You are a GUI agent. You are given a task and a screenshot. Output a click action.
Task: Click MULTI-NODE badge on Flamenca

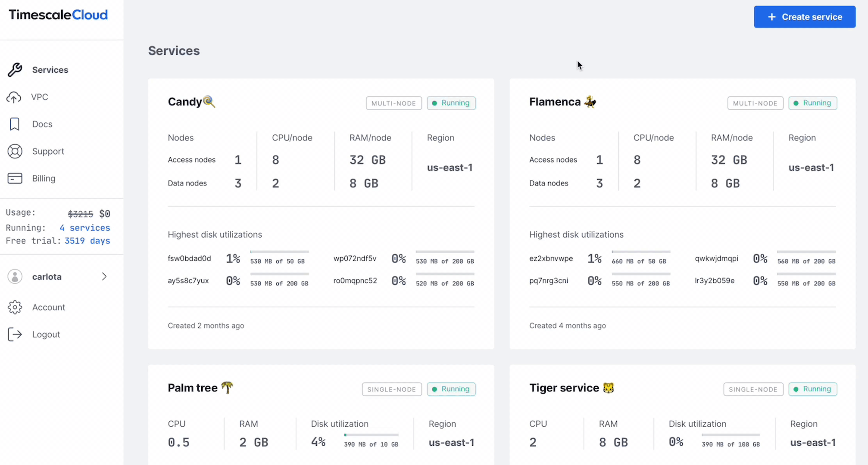(754, 102)
